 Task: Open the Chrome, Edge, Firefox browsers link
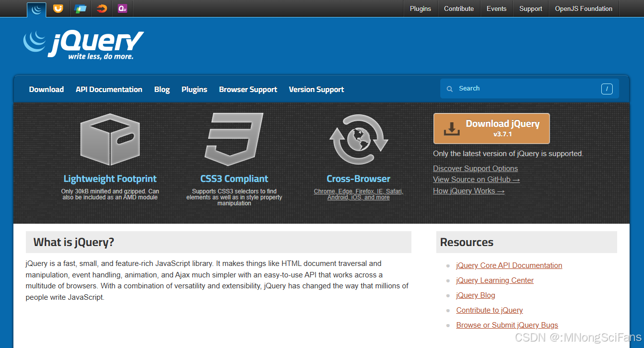358,194
